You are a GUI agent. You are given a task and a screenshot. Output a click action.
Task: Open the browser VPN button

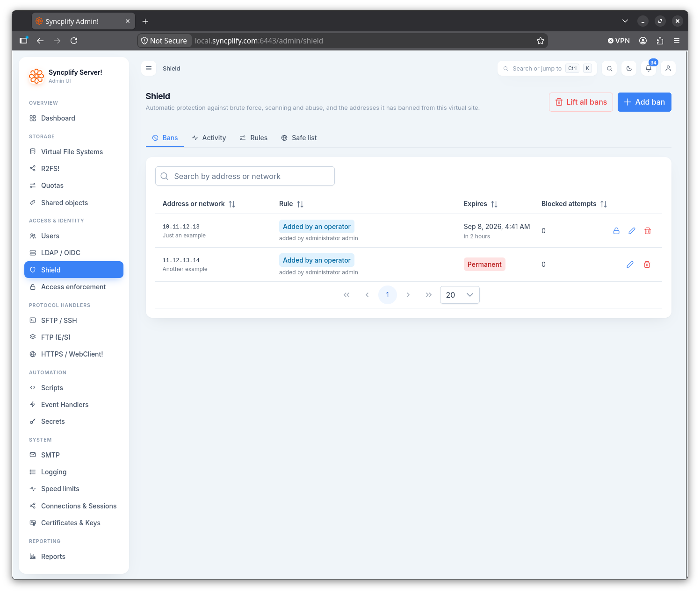[619, 41]
